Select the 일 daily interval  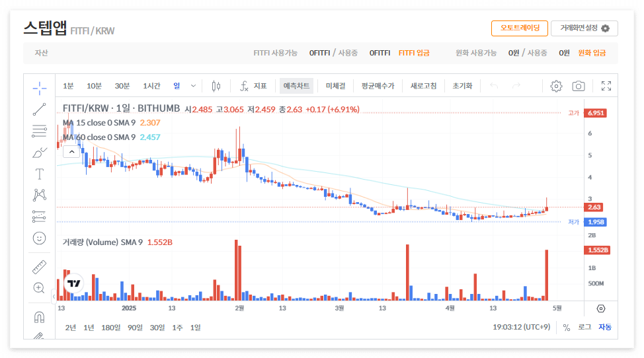coord(177,86)
